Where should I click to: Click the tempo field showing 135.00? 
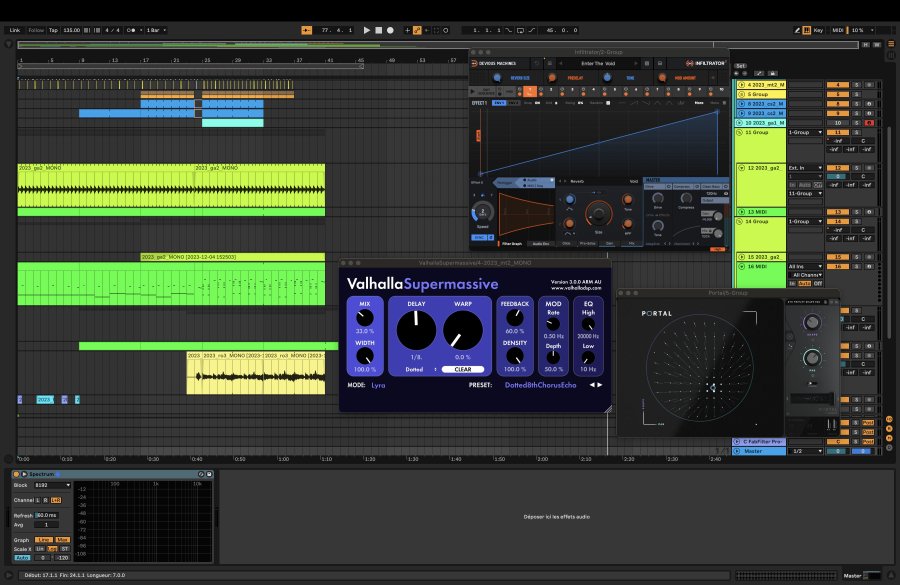click(72, 30)
